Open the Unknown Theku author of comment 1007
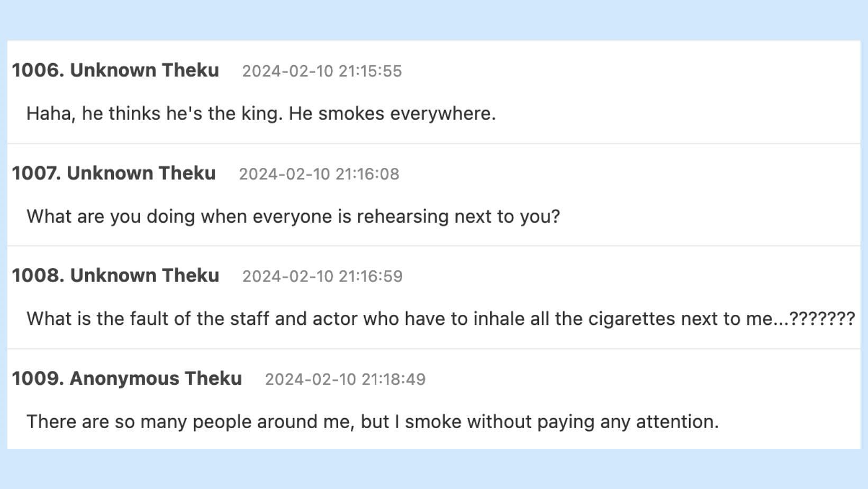The image size is (868, 489). pos(141,174)
